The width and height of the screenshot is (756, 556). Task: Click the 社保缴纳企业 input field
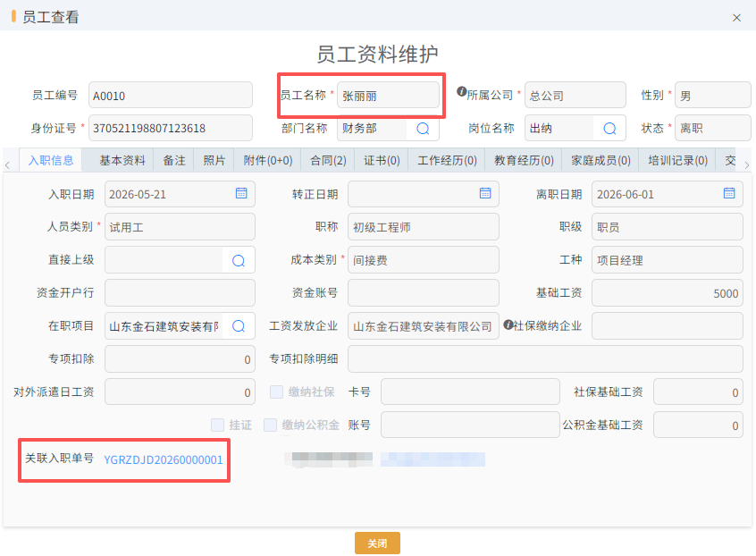(x=668, y=326)
